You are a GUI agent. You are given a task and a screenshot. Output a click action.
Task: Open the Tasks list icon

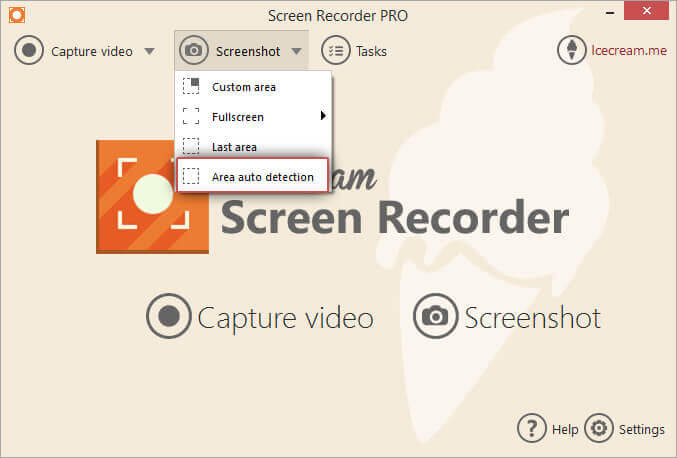335,51
